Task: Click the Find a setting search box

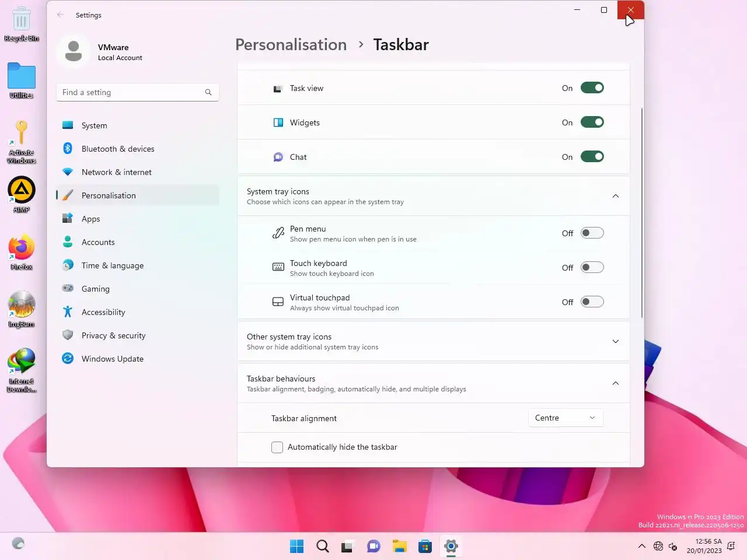Action: [x=138, y=92]
